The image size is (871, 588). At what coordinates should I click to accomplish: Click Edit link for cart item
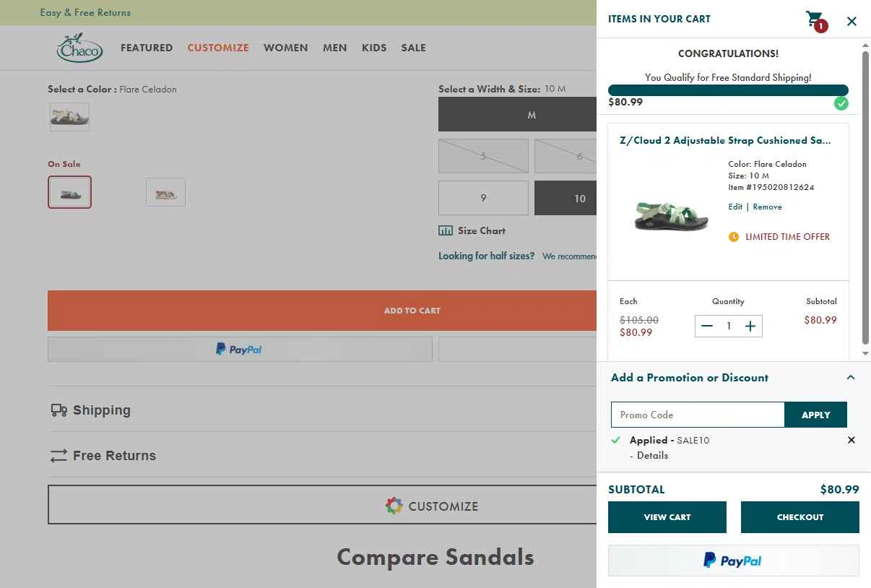(x=735, y=207)
